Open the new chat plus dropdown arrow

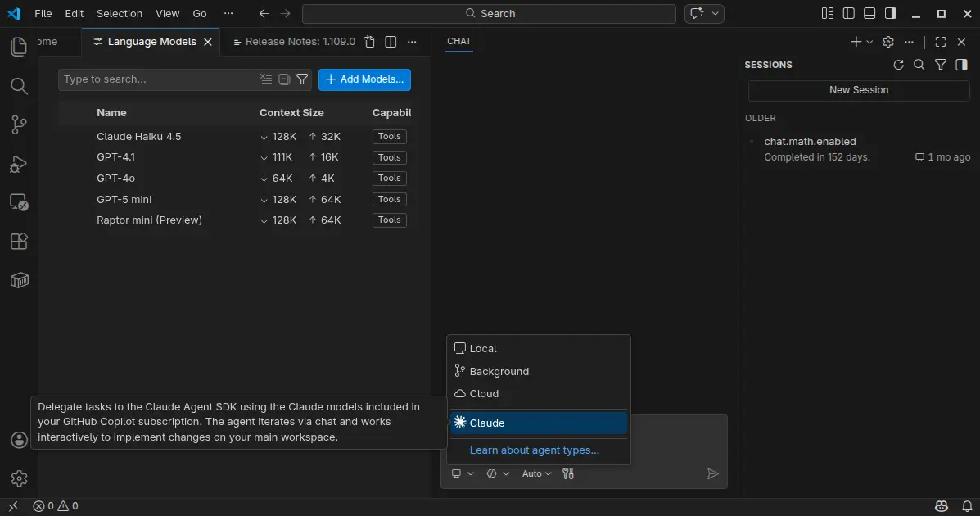(x=869, y=42)
